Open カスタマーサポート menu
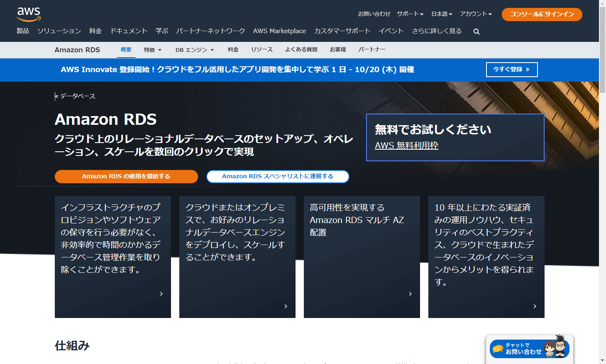The width and height of the screenshot is (606, 364). 342,31
